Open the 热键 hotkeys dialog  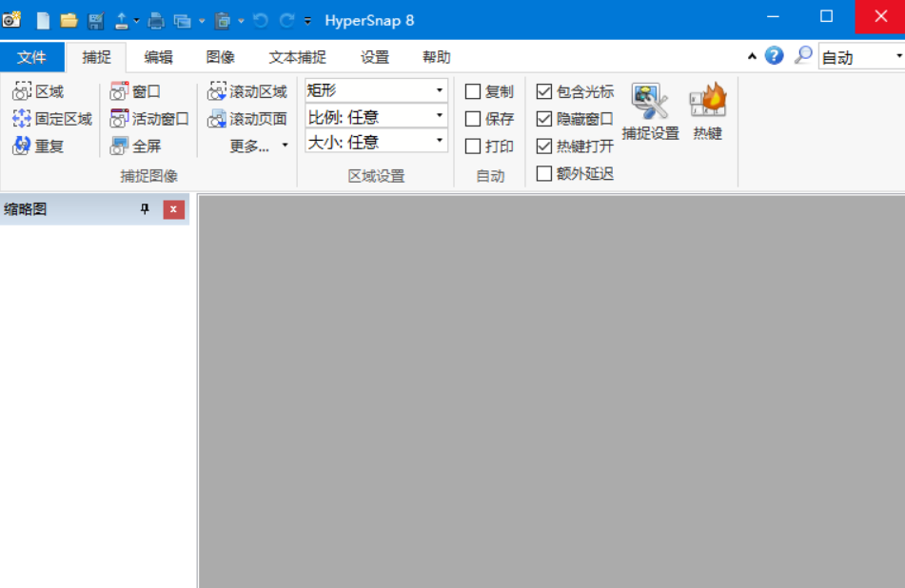coord(708,112)
